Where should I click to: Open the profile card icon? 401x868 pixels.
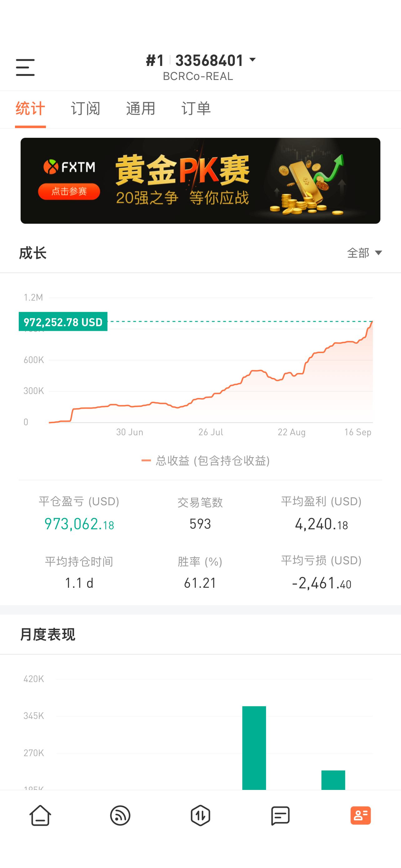[x=361, y=816]
